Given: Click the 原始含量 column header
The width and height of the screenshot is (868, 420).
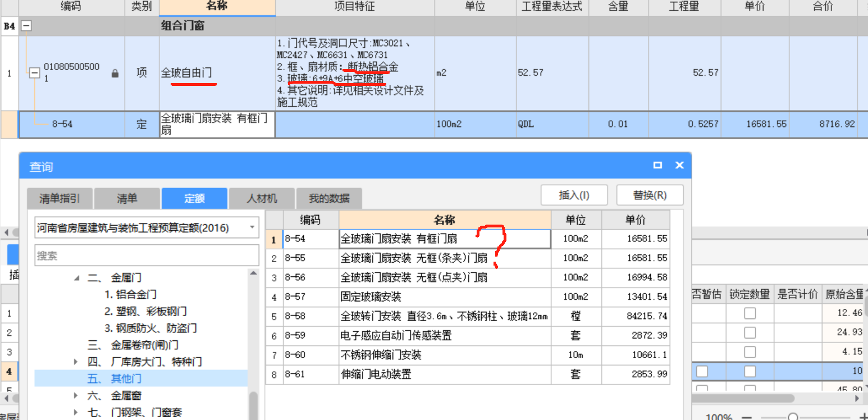Looking at the screenshot, I should pyautogui.click(x=844, y=294).
